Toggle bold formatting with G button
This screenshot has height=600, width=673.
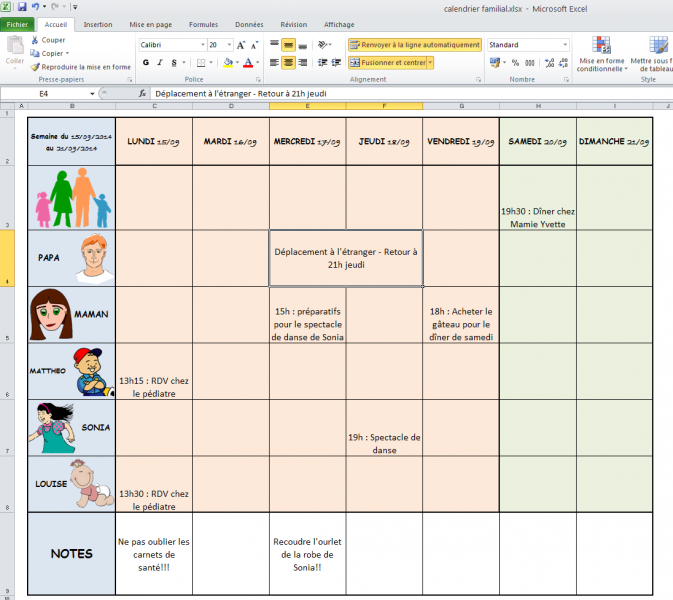pos(146,62)
